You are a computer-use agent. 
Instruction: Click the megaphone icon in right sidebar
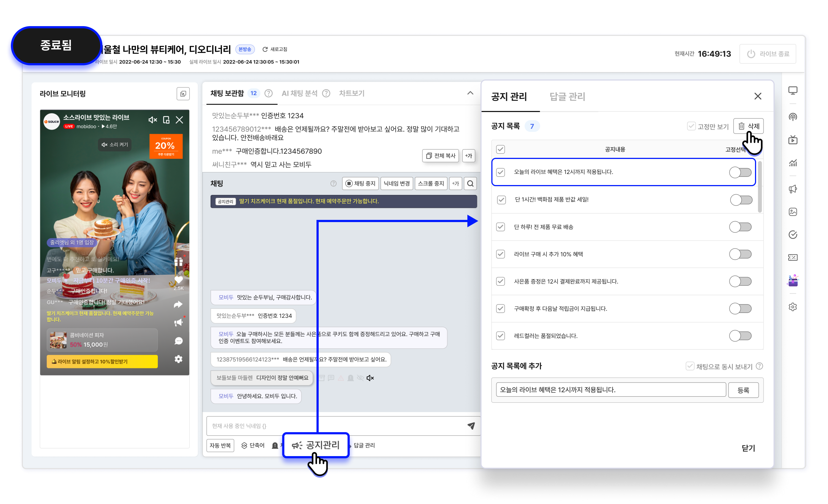pyautogui.click(x=793, y=189)
